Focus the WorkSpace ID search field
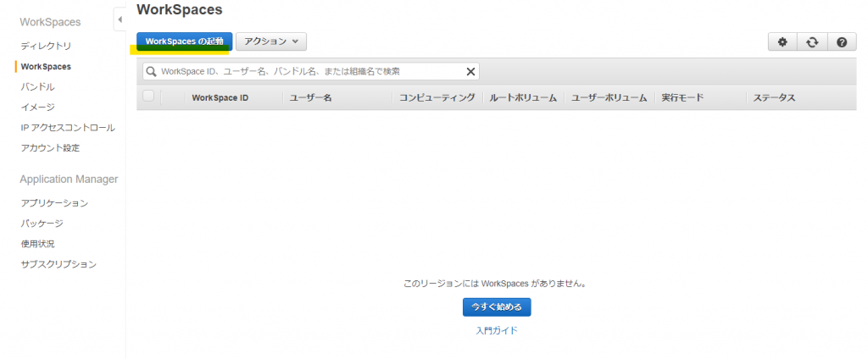 coord(309,71)
